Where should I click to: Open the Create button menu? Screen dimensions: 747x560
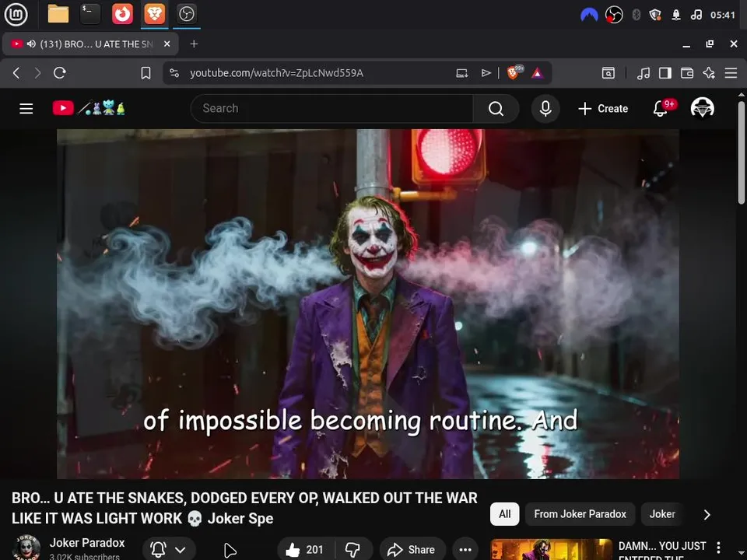click(602, 109)
